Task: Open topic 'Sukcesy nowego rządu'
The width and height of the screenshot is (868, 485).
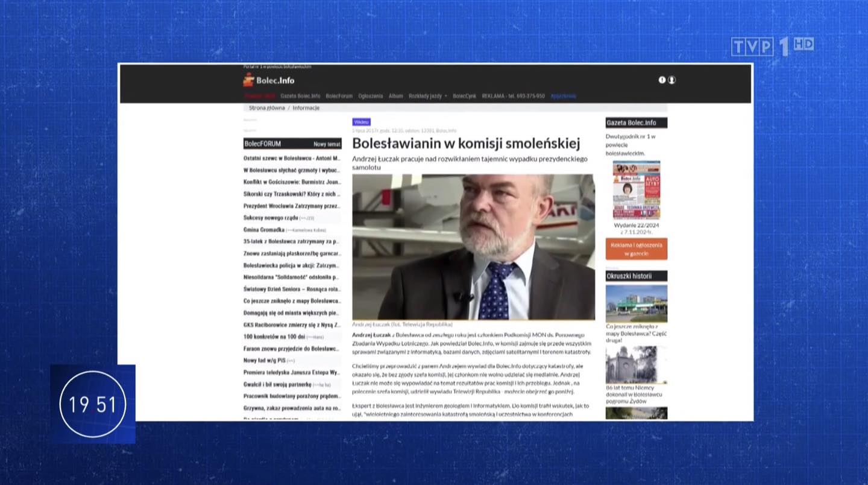Action: click(271, 218)
